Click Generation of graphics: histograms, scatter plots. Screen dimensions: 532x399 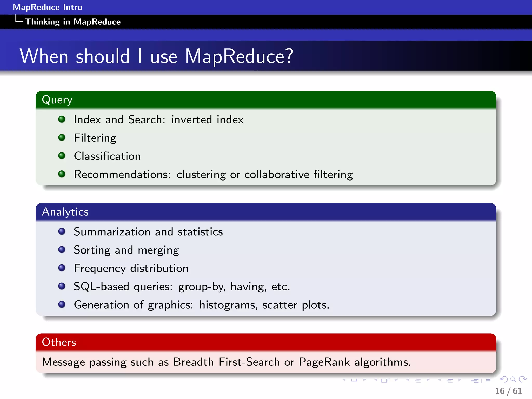(202, 305)
